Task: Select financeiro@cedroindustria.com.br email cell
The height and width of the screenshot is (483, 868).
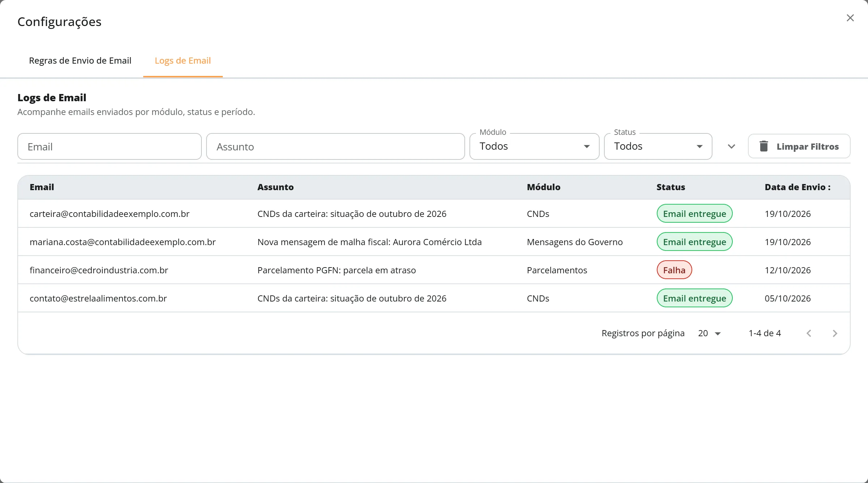Action: [x=99, y=270]
